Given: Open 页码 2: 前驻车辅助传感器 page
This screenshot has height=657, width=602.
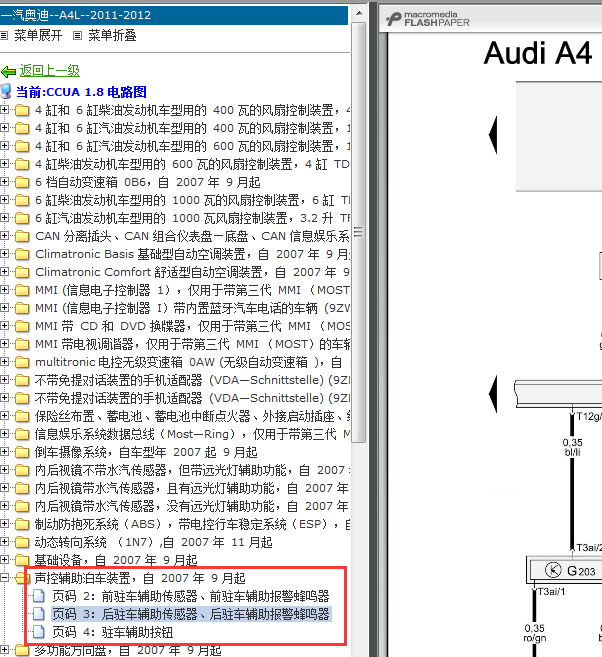Looking at the screenshot, I should [x=191, y=596].
